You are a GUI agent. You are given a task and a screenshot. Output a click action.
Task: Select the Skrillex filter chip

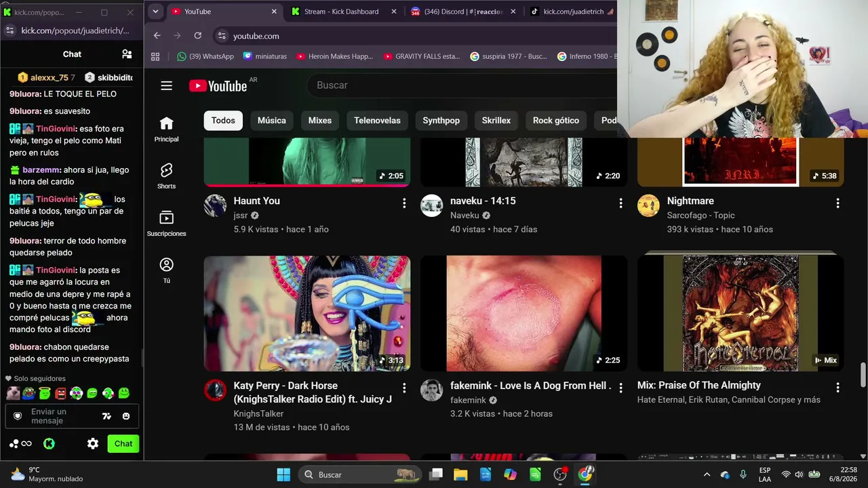click(x=496, y=121)
